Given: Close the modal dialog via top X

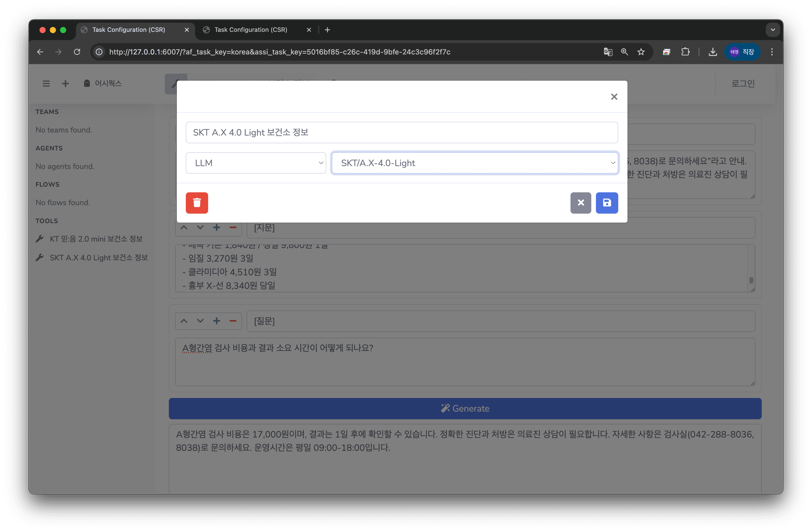Looking at the screenshot, I should pyautogui.click(x=614, y=97).
